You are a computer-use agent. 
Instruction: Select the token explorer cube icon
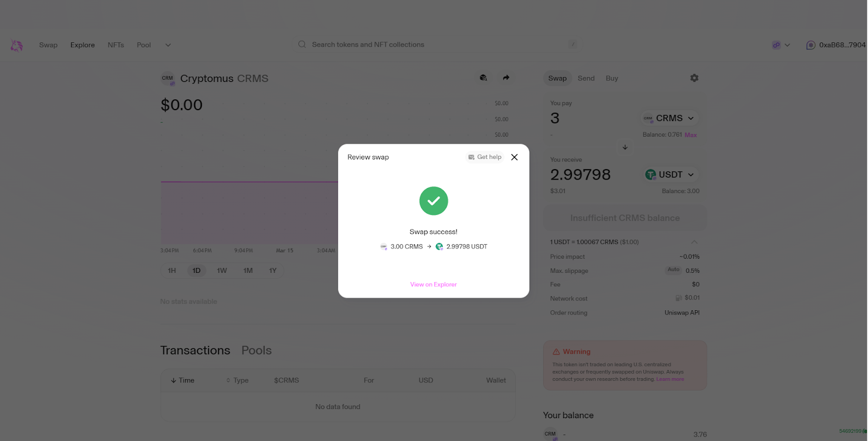tap(483, 78)
